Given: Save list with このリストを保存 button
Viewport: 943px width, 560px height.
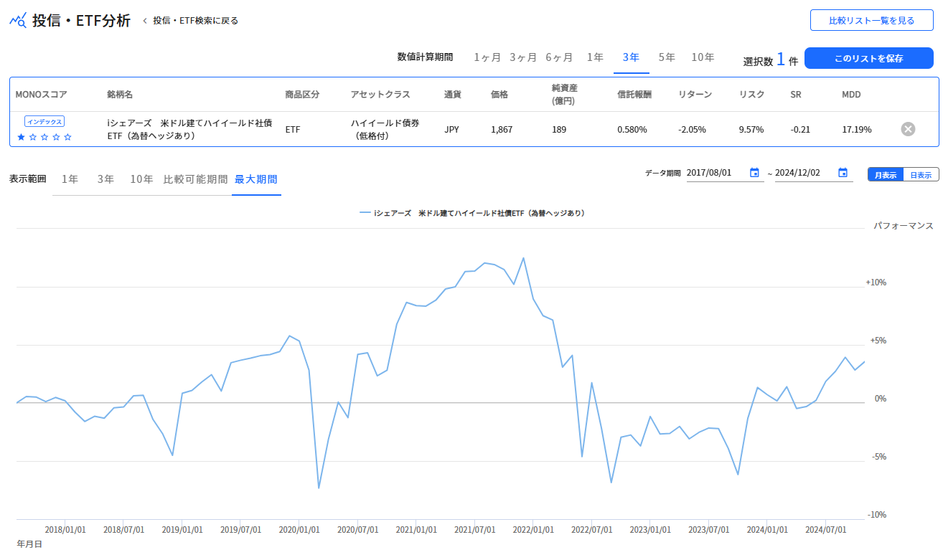Looking at the screenshot, I should click(x=868, y=58).
